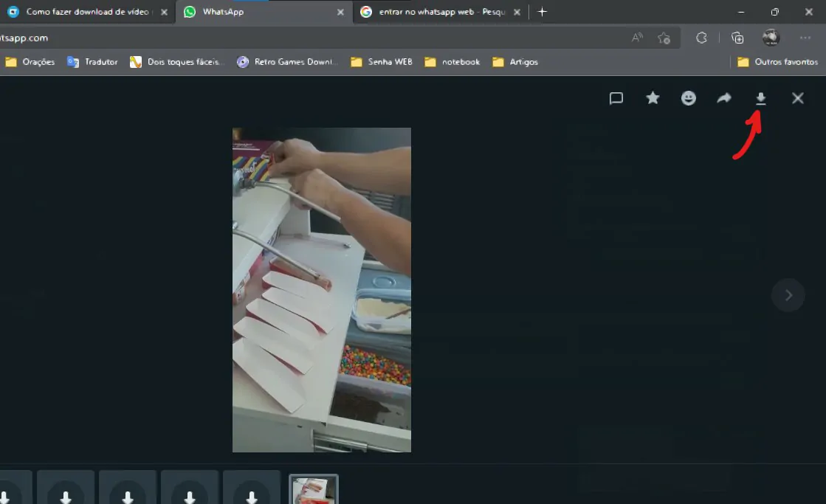Add this page to favorites star icon
This screenshot has height=504, width=826.
click(664, 38)
